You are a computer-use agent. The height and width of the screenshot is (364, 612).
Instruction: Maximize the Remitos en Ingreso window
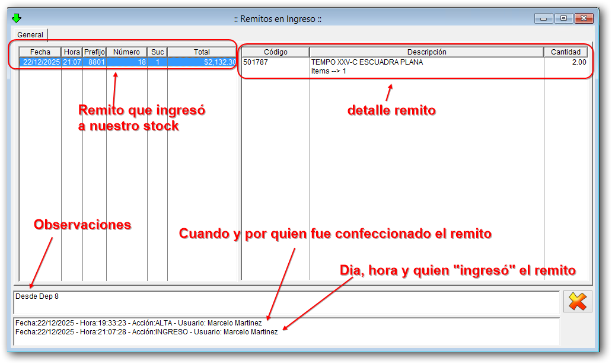pos(563,18)
